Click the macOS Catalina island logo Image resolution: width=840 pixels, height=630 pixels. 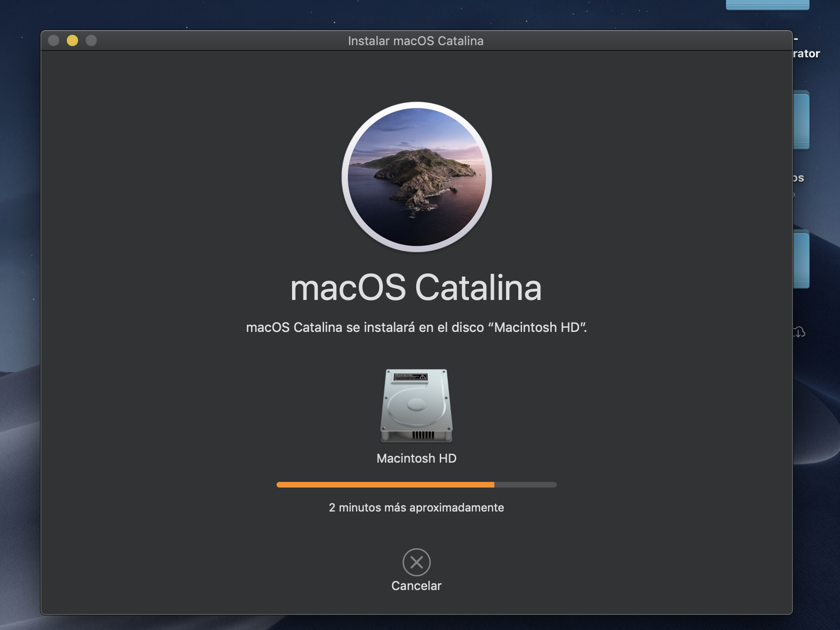417,177
